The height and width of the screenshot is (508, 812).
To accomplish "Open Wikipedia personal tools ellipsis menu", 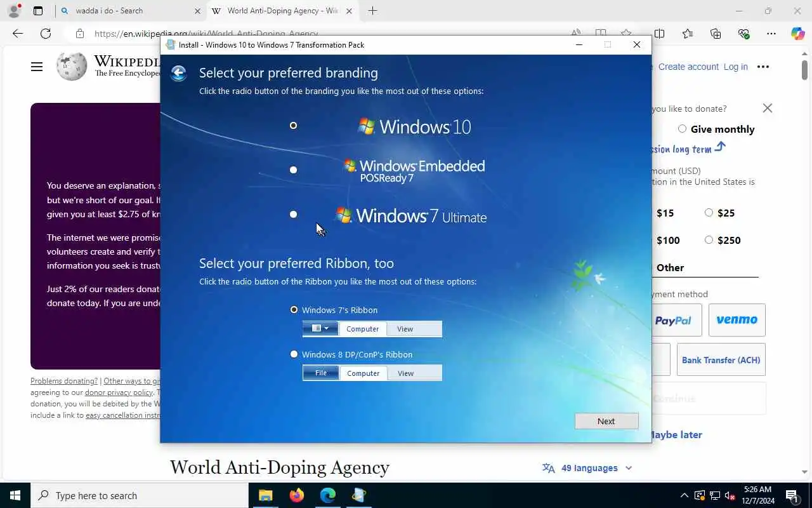I will (x=763, y=67).
